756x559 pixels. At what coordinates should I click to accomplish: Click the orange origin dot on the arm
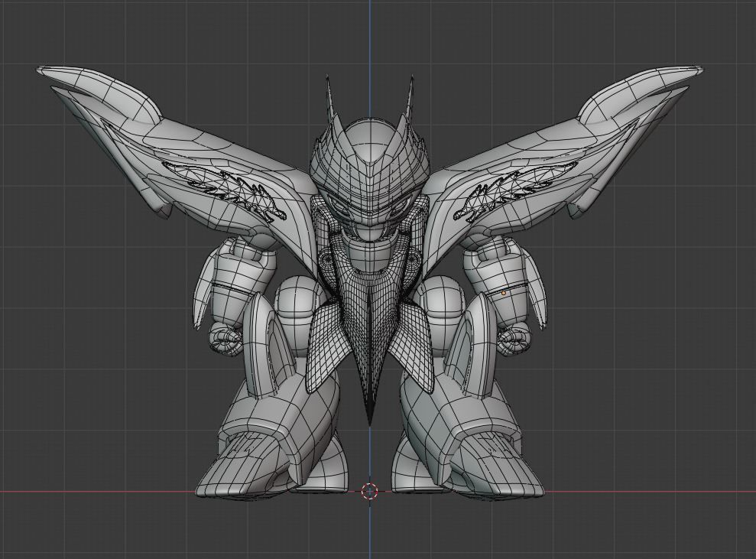(x=504, y=293)
